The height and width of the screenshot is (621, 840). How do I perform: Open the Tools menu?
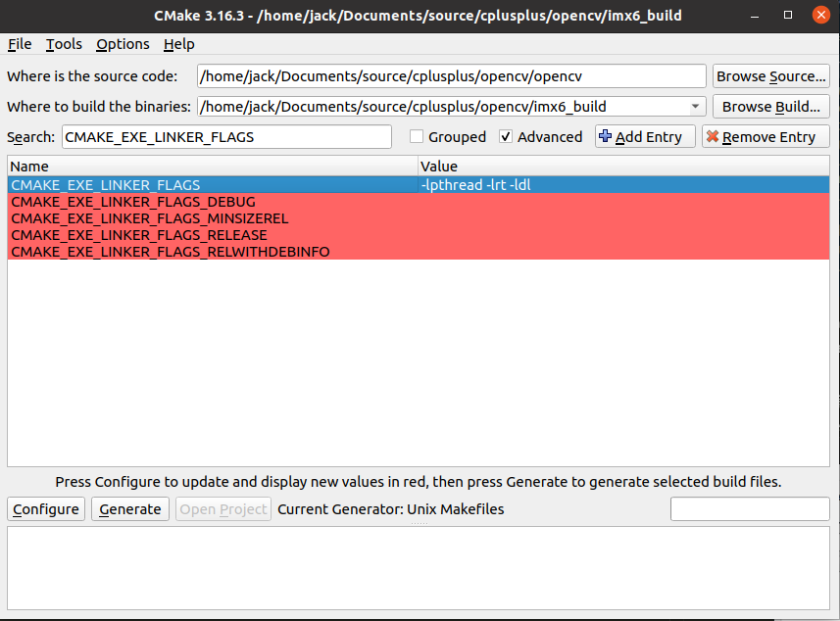(64, 44)
